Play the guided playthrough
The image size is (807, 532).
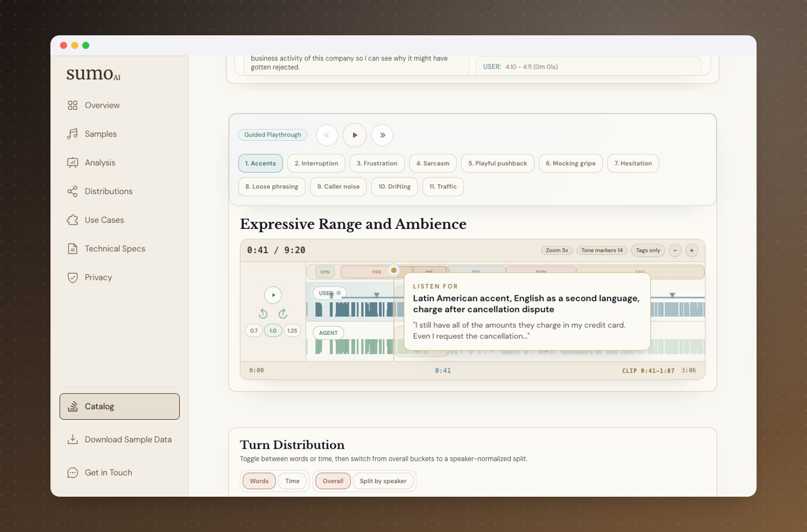355,135
